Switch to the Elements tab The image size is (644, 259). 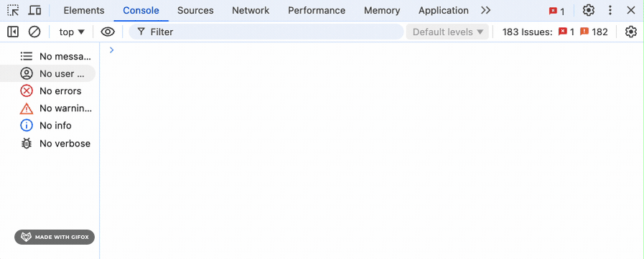(84, 10)
